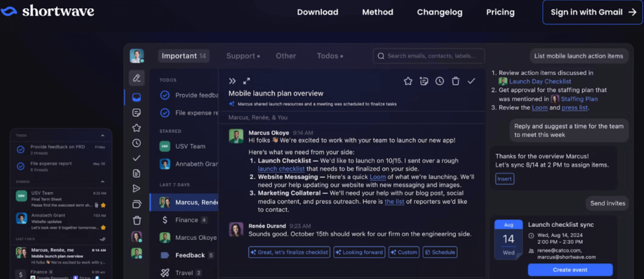
Task: Select the Marcus Okoye thread row
Action: click(184, 238)
